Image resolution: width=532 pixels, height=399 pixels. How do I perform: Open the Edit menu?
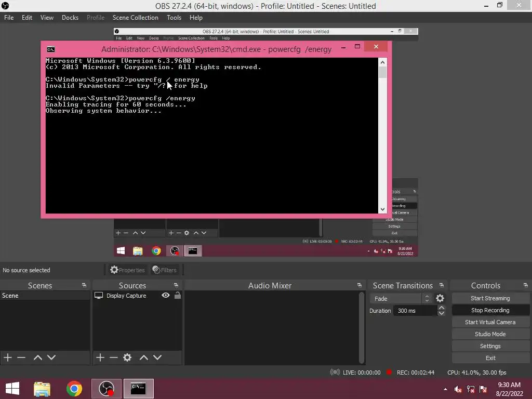pos(27,18)
